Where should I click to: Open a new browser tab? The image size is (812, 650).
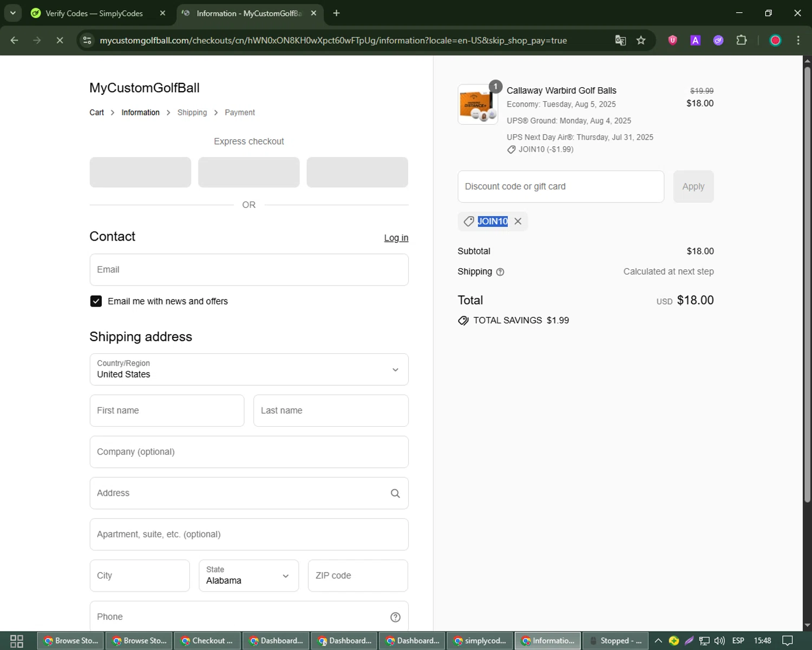click(336, 13)
